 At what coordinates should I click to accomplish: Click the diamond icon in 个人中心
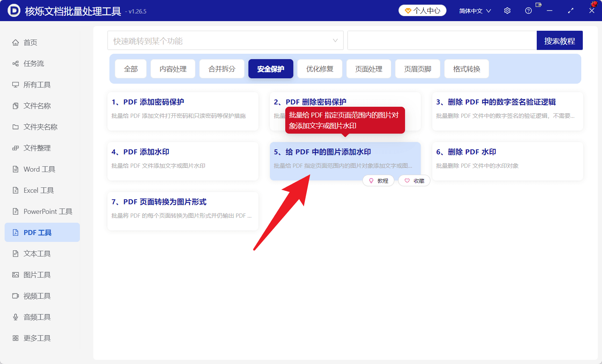[408, 11]
